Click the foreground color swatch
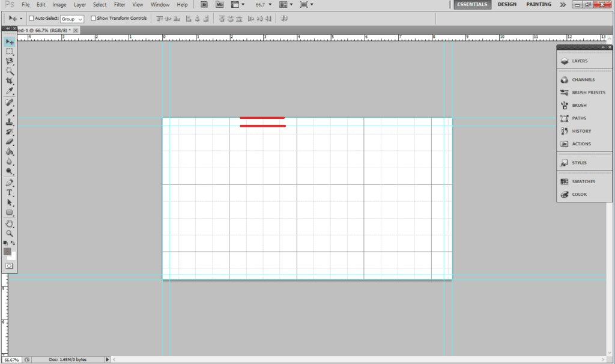 point(7,252)
